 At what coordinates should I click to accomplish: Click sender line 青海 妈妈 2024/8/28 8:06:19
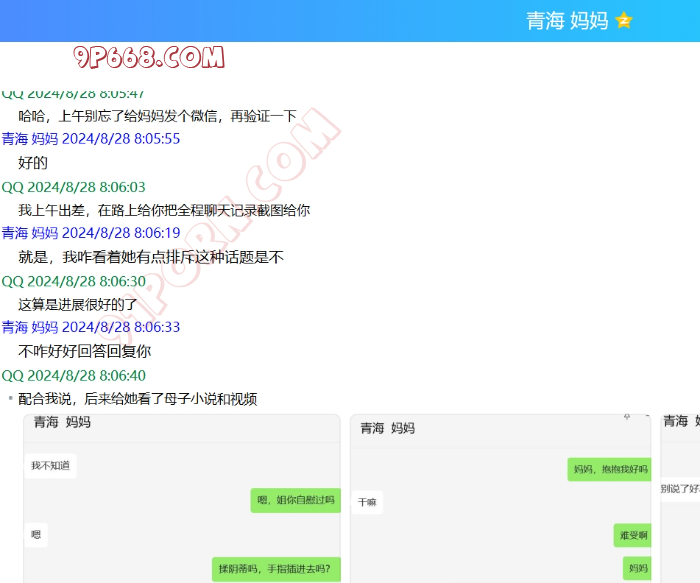91,233
